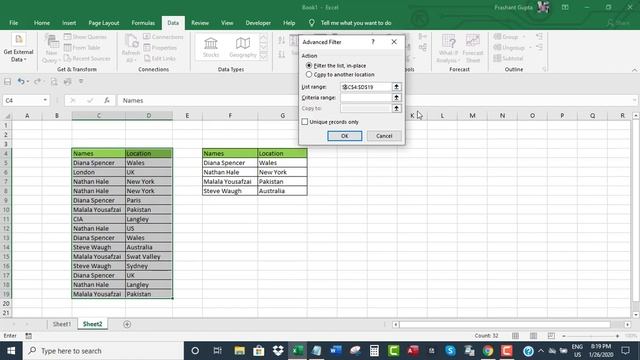Select 'Filter the list, in-place' radio option
640x360 pixels.
309,65
